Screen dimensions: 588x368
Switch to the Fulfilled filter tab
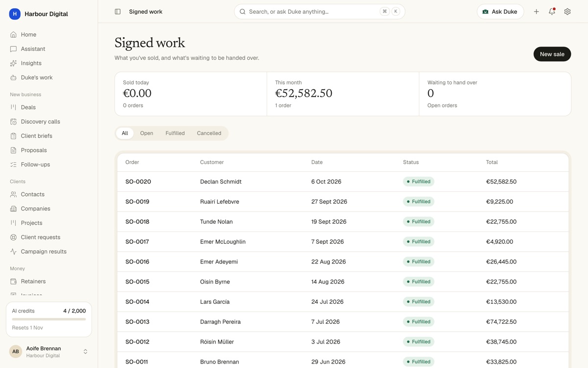click(x=175, y=133)
